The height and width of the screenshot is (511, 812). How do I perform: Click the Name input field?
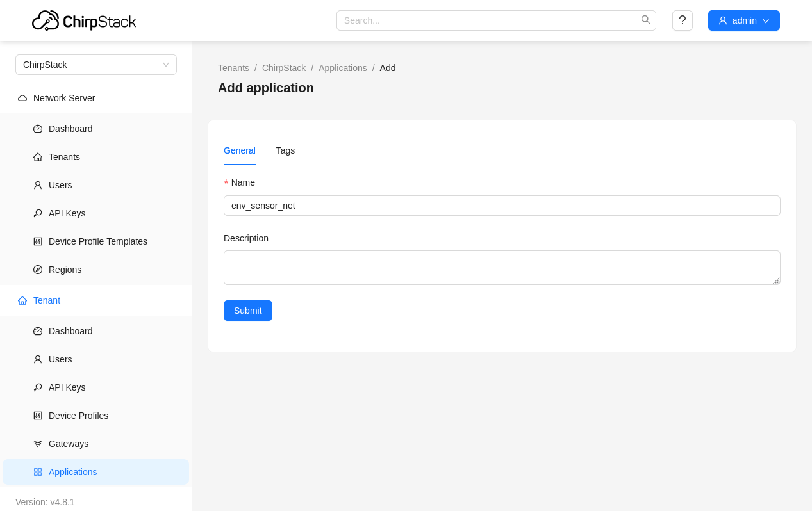(502, 206)
